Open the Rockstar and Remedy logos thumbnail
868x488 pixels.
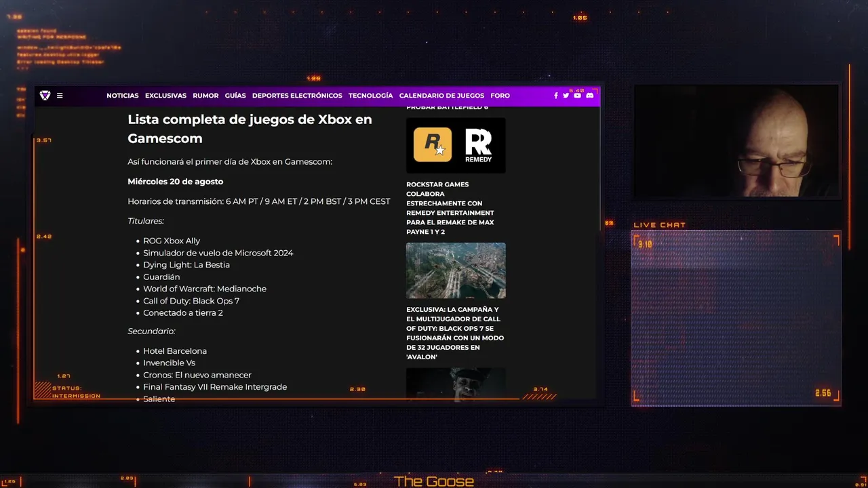click(x=456, y=145)
